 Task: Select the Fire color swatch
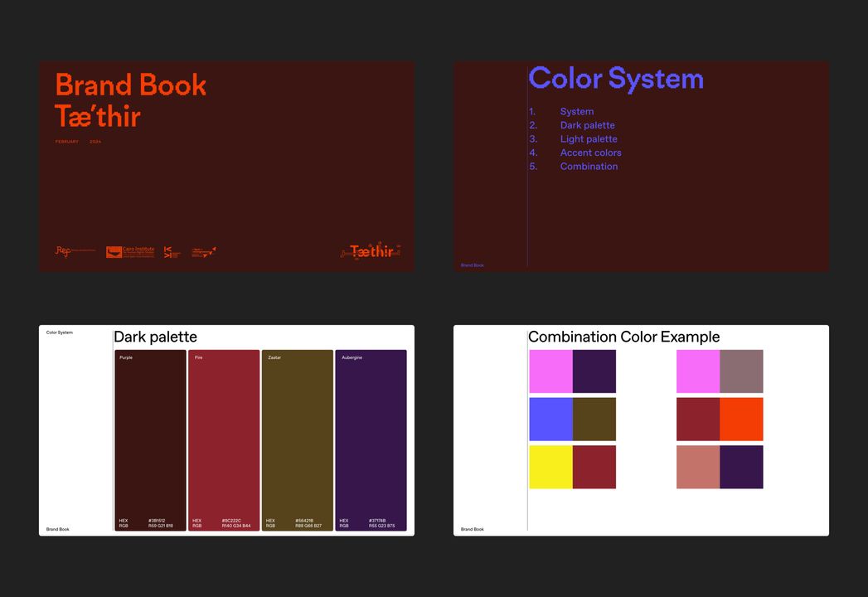point(224,439)
